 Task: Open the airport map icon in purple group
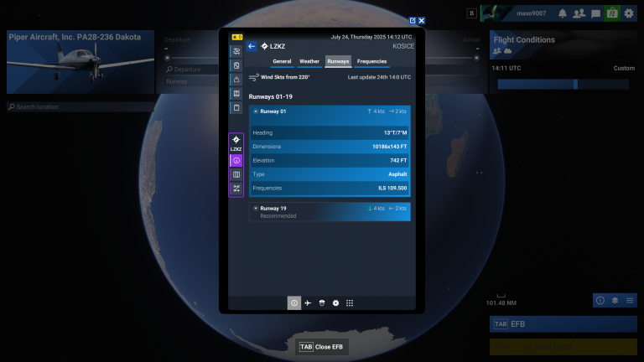(236, 174)
